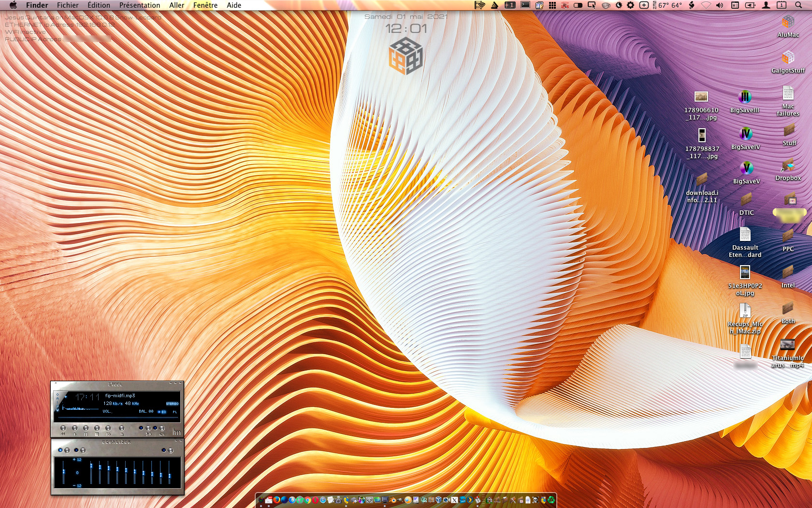Open the temperature readout 67° 64°

[670, 5]
